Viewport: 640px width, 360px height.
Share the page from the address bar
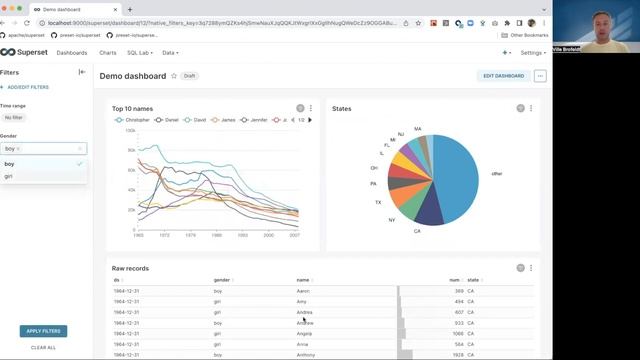point(406,23)
